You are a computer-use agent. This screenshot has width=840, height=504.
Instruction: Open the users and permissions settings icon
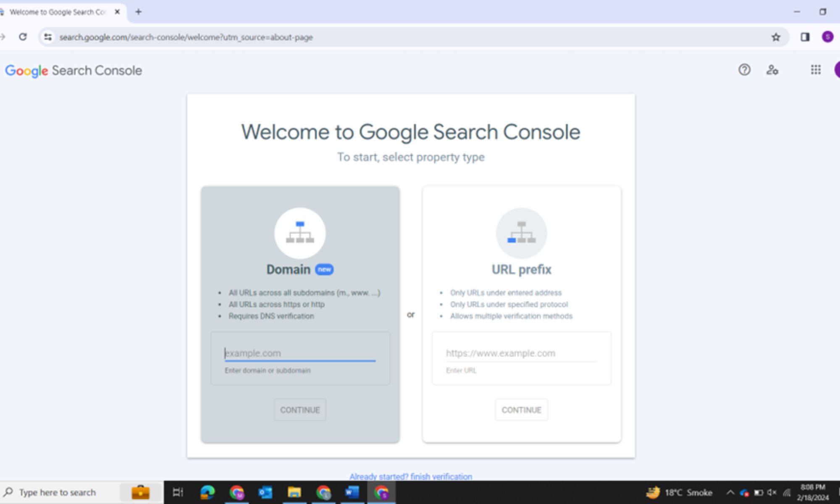[x=772, y=70]
